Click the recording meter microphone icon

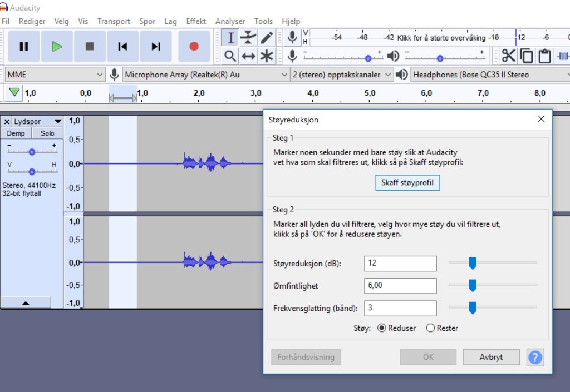pos(292,37)
